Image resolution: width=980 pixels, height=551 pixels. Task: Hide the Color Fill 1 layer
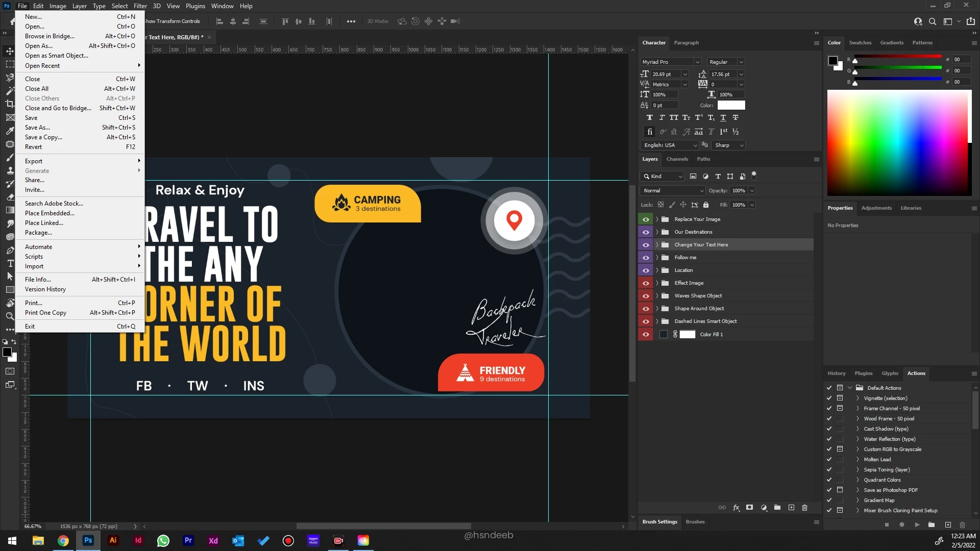[x=646, y=334]
